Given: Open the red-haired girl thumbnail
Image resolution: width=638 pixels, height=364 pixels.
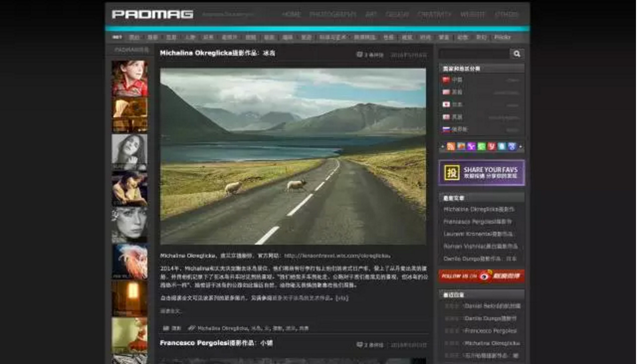Looking at the screenshot, I should 129,78.
